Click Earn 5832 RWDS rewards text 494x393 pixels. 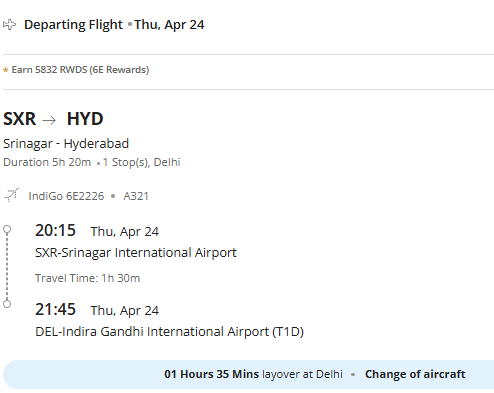[80, 70]
